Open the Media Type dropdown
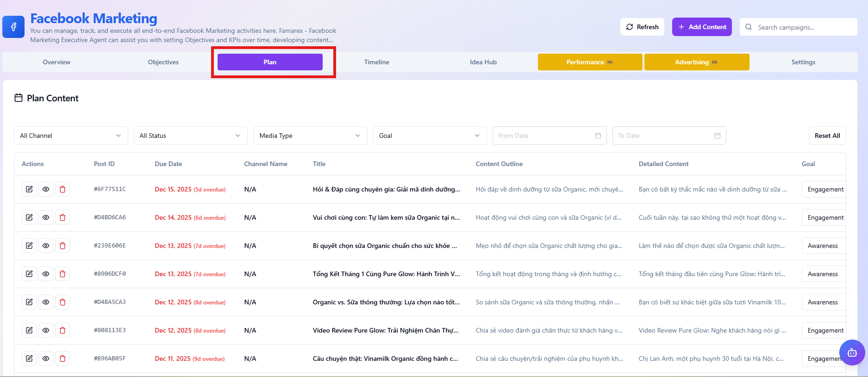868x377 pixels. 310,136
